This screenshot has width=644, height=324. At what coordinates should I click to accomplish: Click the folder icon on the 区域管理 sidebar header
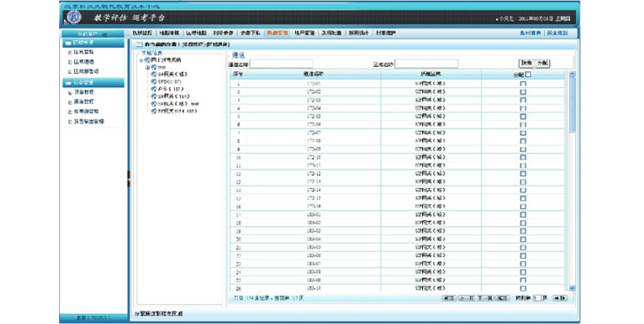[x=68, y=43]
